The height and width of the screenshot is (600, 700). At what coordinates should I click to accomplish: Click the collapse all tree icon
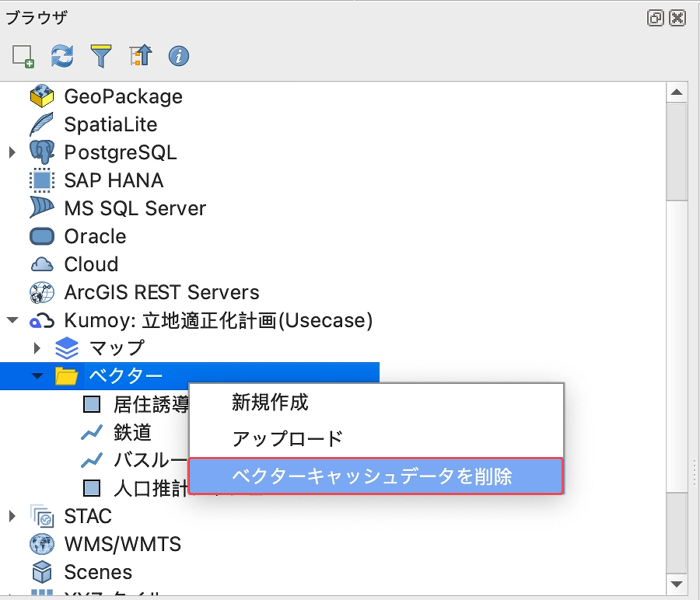tap(140, 56)
